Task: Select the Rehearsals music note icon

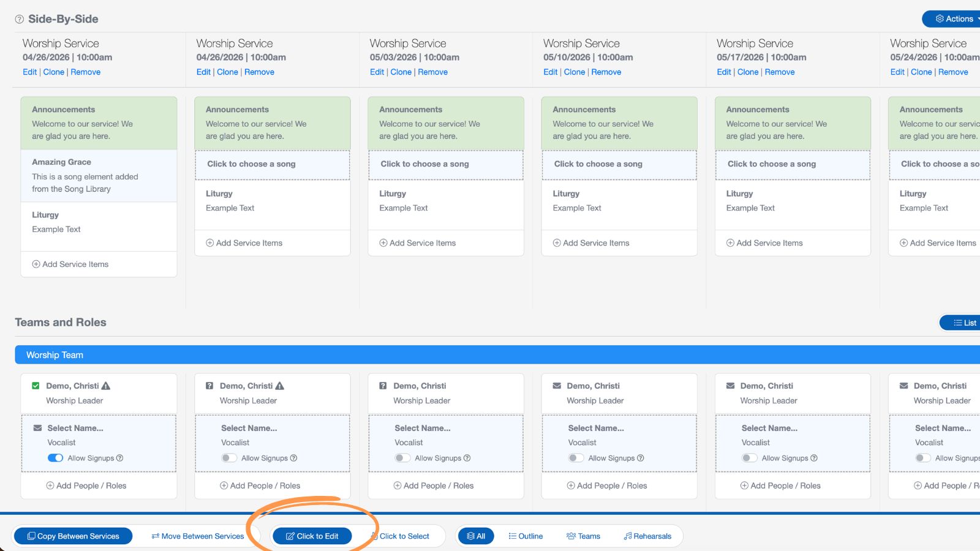Action: [627, 536]
